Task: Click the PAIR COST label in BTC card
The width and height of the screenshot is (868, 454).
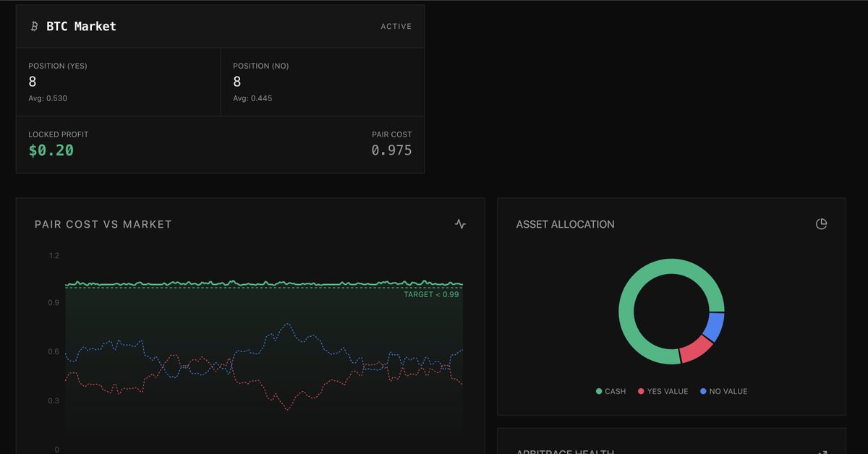Action: coord(391,134)
